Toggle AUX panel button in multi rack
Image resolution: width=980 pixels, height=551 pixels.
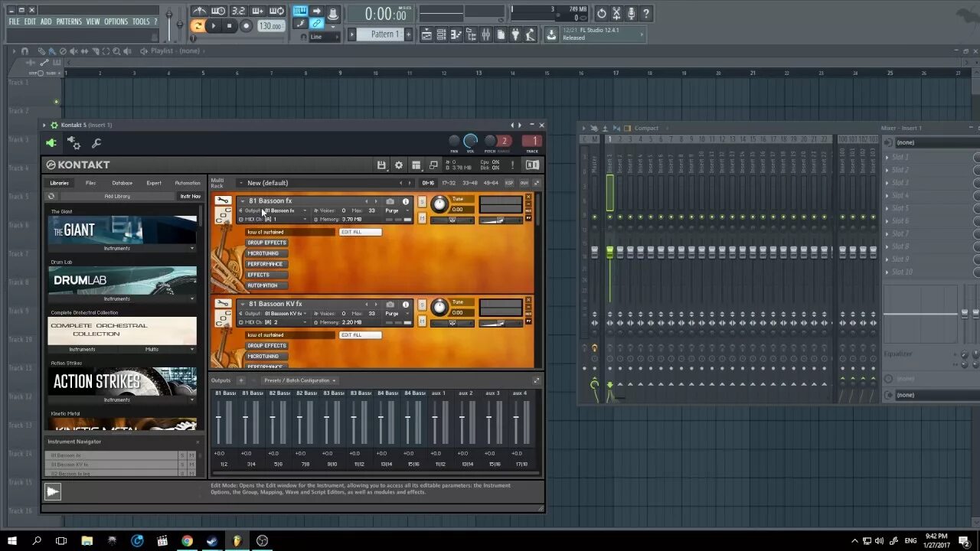[524, 183]
